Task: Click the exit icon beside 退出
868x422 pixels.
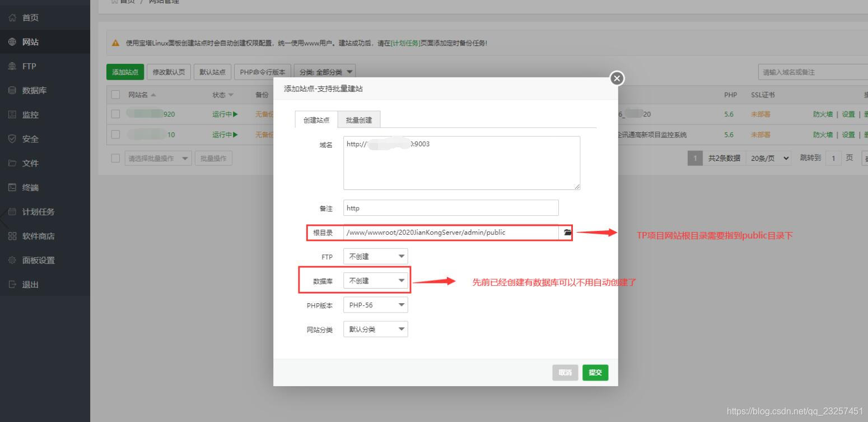Action: (x=13, y=285)
